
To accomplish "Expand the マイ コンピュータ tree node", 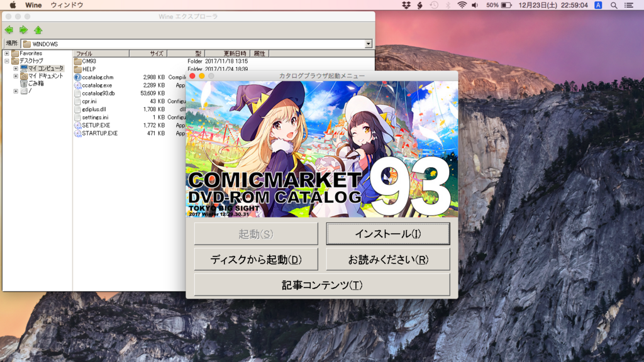I will pyautogui.click(x=16, y=69).
